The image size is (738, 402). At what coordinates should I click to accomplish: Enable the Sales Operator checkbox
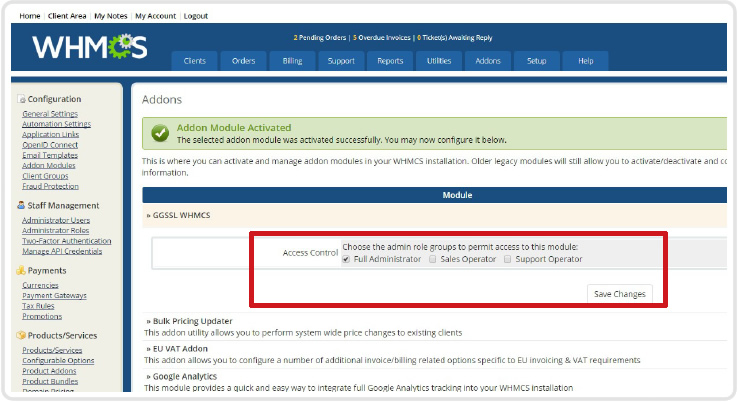pyautogui.click(x=433, y=259)
